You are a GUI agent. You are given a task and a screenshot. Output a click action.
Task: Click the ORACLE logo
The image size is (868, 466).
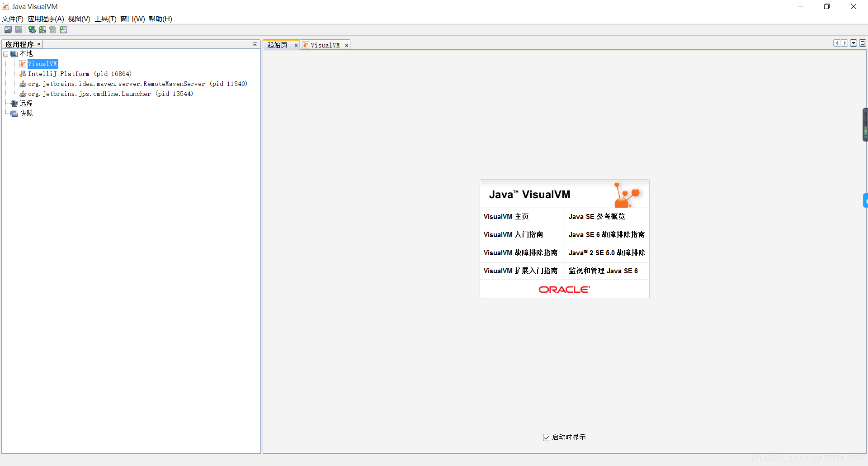pos(564,290)
